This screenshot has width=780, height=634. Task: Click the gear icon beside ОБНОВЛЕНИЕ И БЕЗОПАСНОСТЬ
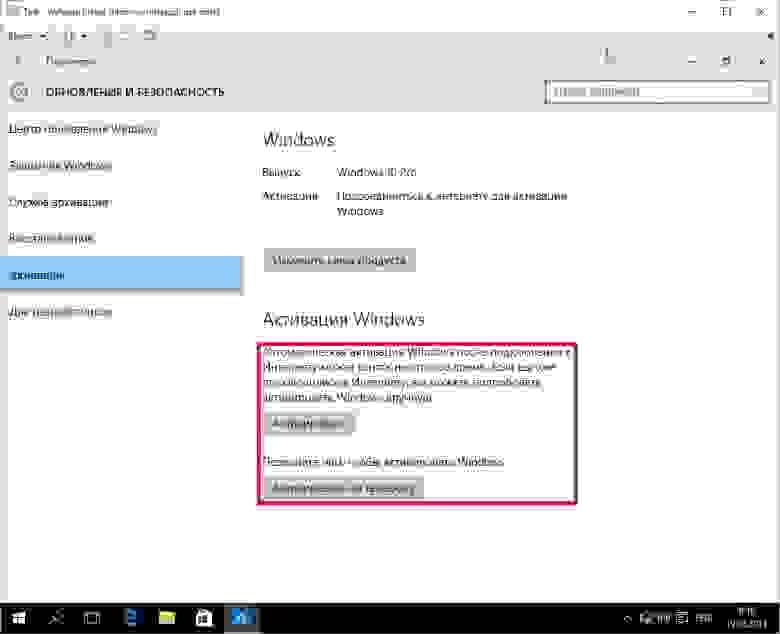click(x=19, y=92)
